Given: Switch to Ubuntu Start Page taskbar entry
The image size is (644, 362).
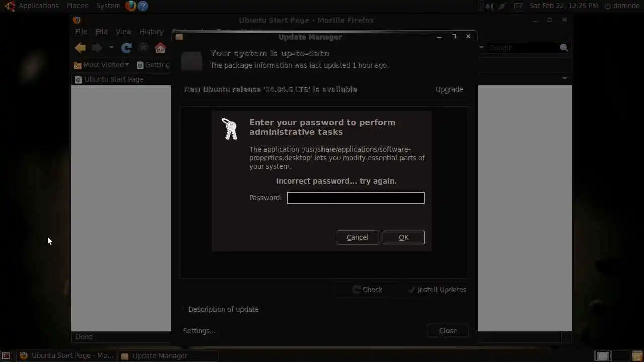Looking at the screenshot, I should 66,356.
